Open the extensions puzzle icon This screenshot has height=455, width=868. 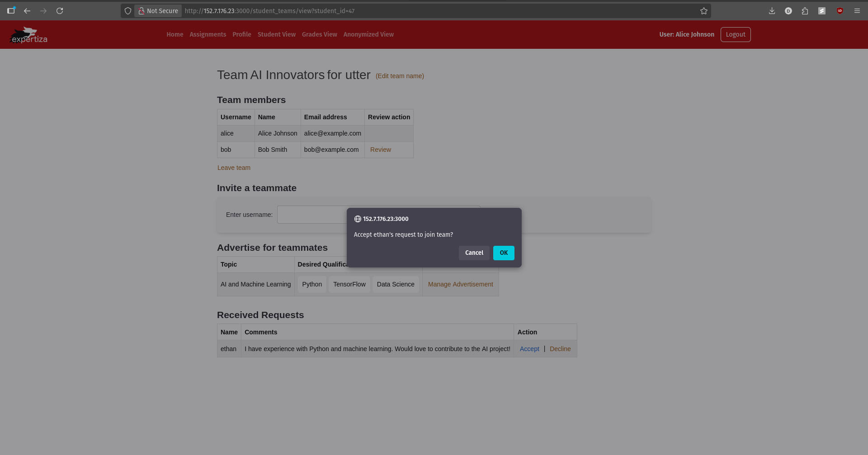805,11
